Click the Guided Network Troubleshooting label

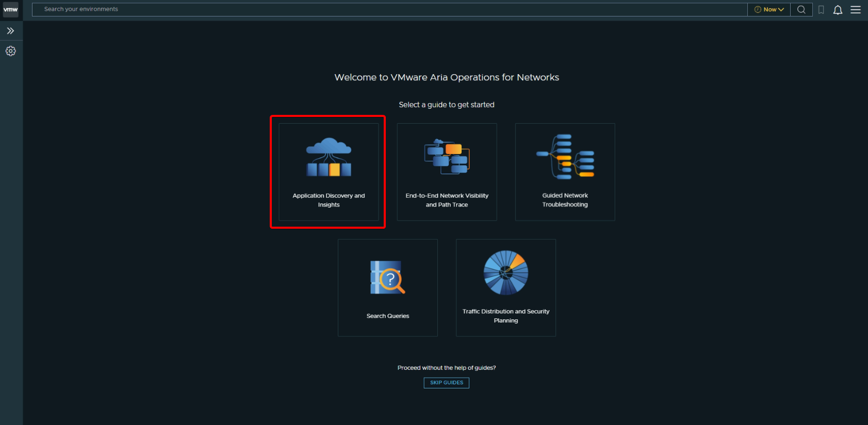[565, 200]
